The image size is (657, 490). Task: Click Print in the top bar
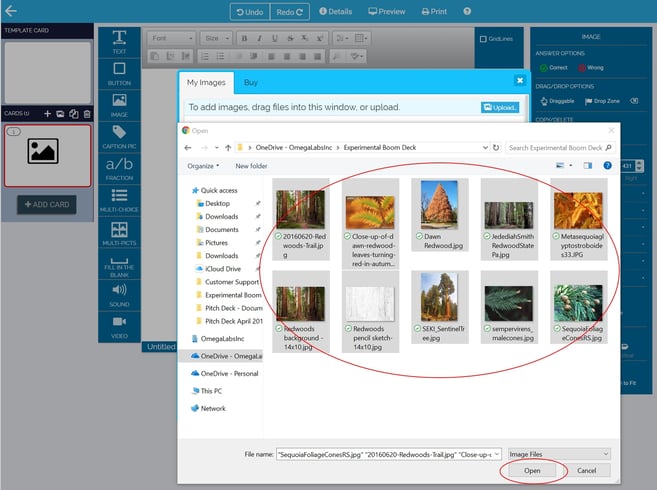(x=434, y=11)
